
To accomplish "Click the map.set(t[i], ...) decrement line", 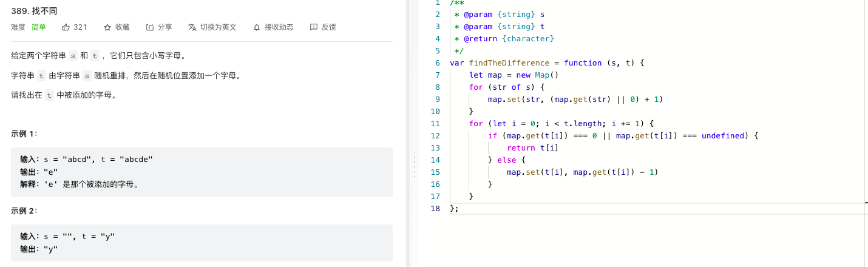I will pyautogui.click(x=582, y=172).
